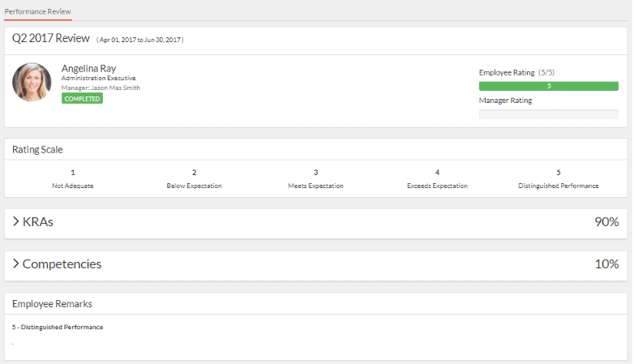Open the Performance Review tab
The image size is (634, 364).
pyautogui.click(x=37, y=11)
